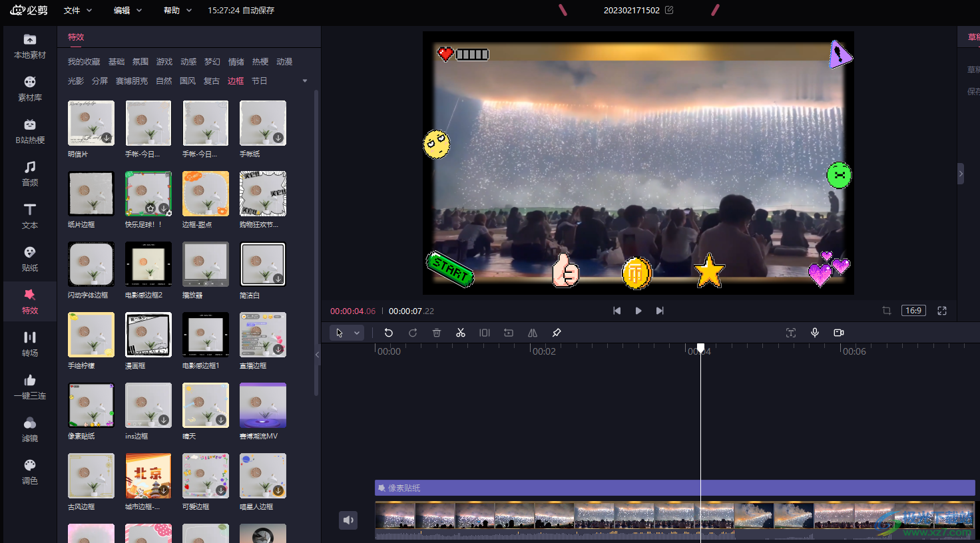Select the 我的收藏 category tab

pos(84,62)
